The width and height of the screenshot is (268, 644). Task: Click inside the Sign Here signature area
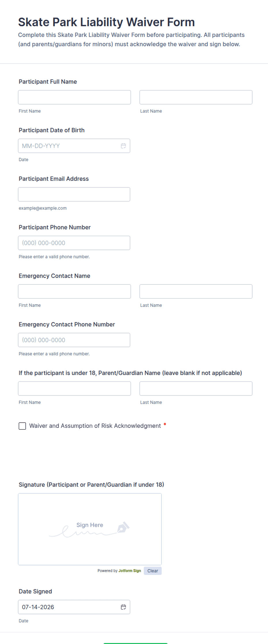(90, 529)
